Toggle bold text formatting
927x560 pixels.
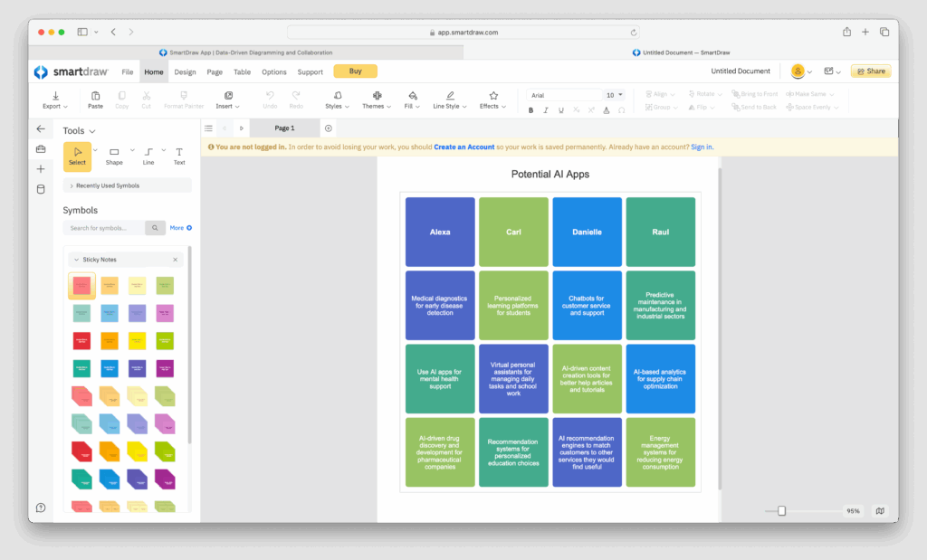531,110
